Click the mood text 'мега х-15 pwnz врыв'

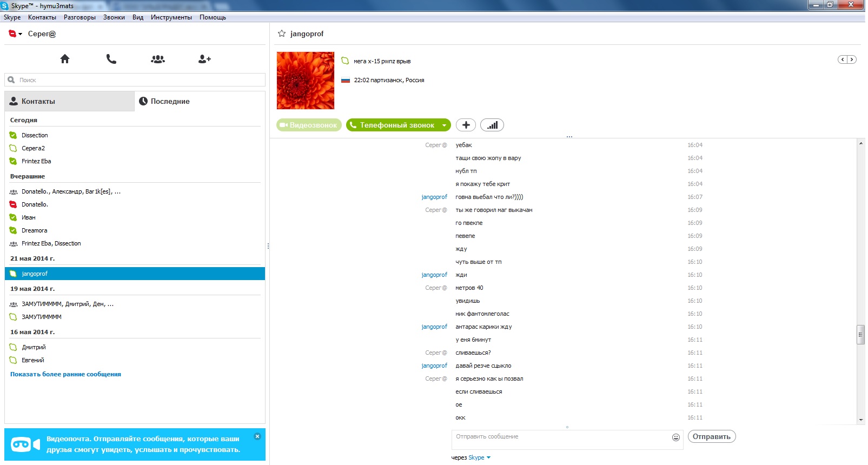coord(382,61)
